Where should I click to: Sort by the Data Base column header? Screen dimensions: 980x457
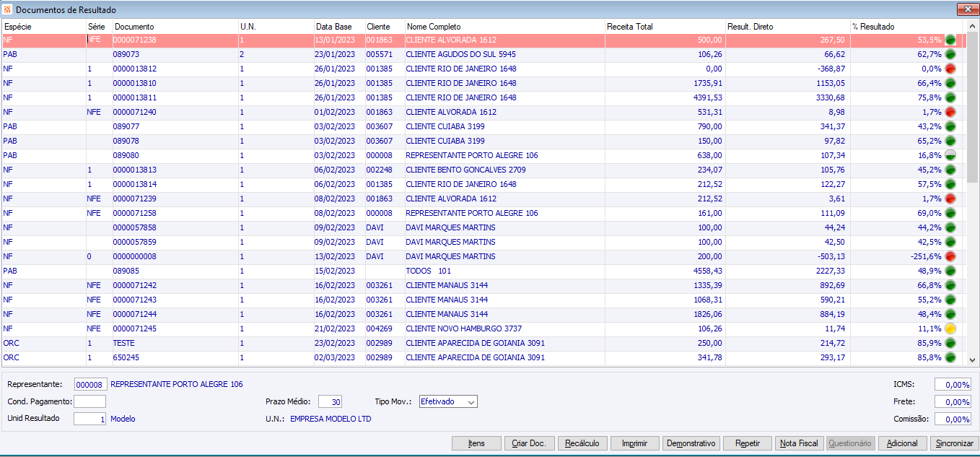338,27
